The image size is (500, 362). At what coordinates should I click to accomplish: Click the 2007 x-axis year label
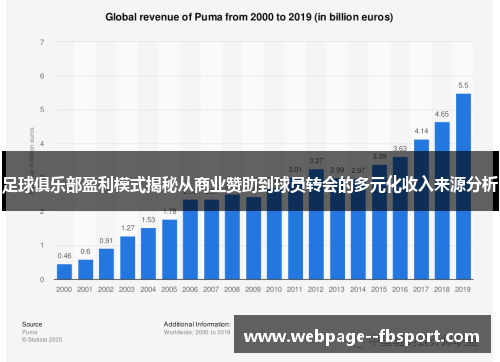[x=211, y=289]
